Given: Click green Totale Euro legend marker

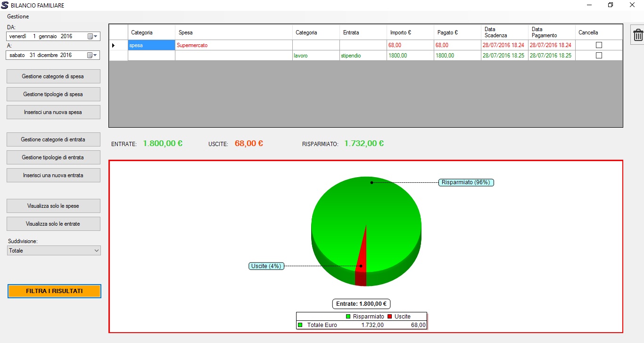Looking at the screenshot, I should coord(300,325).
